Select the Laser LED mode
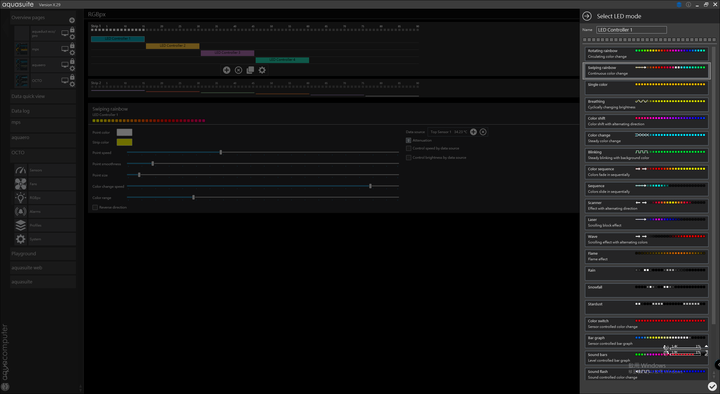Viewport: 720px width, 394px height. tap(647, 222)
